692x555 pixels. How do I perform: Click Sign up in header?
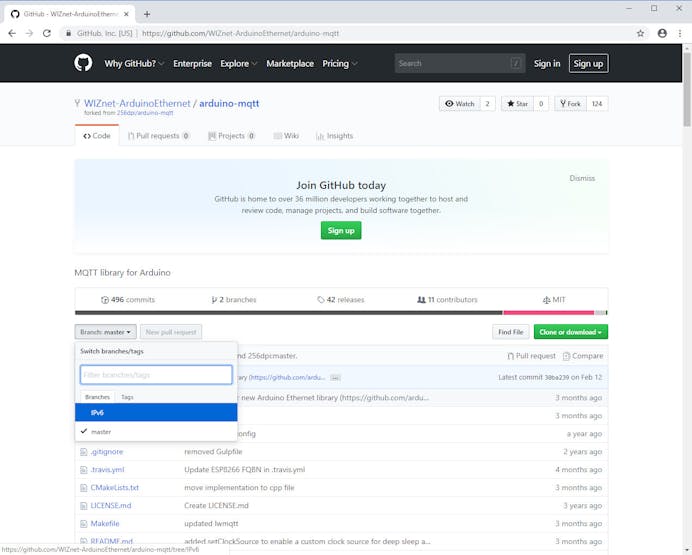588,64
